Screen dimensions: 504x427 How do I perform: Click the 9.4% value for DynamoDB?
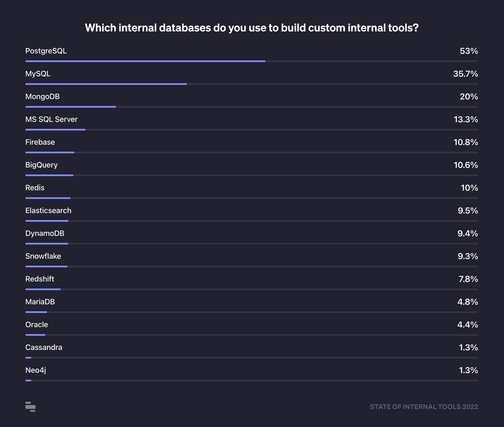[x=467, y=233]
